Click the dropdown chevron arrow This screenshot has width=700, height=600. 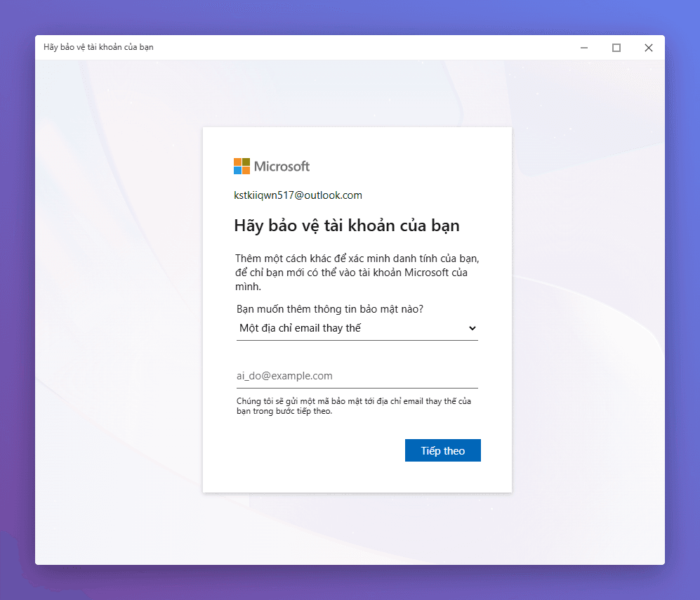pyautogui.click(x=473, y=328)
